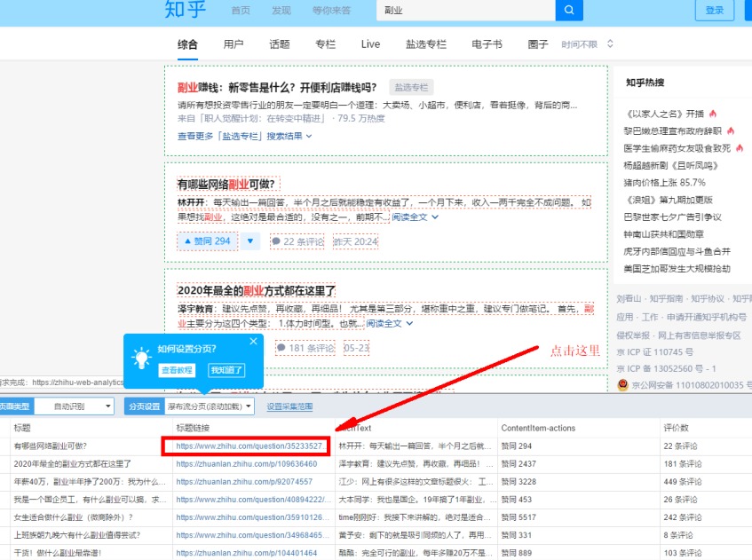Click the downvote arrow beside 赞同 294
The width and height of the screenshot is (752, 560).
tap(250, 241)
